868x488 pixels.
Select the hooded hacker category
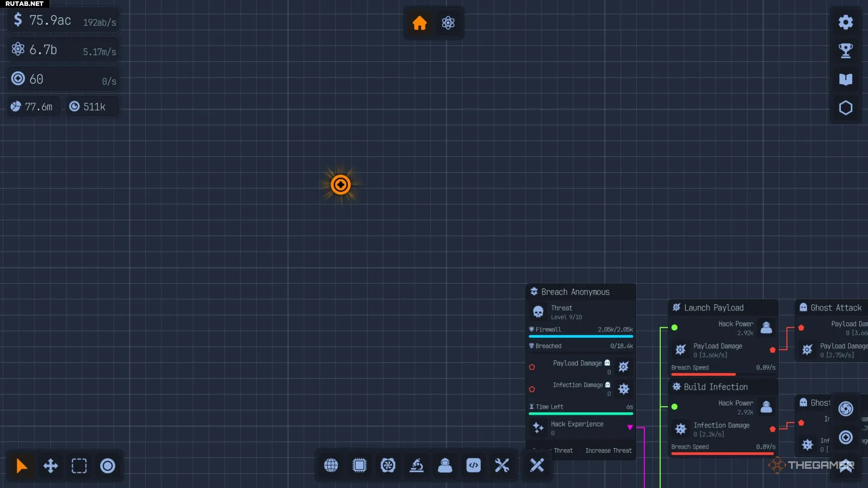tap(445, 465)
